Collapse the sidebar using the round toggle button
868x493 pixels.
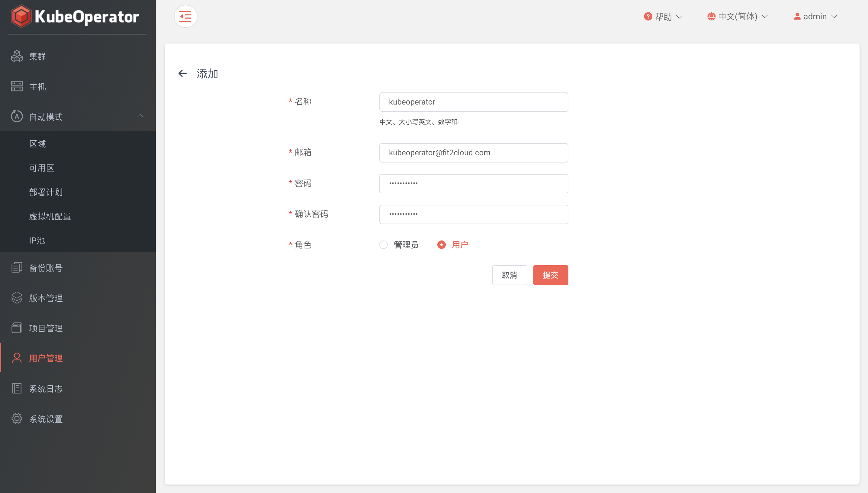pos(185,16)
